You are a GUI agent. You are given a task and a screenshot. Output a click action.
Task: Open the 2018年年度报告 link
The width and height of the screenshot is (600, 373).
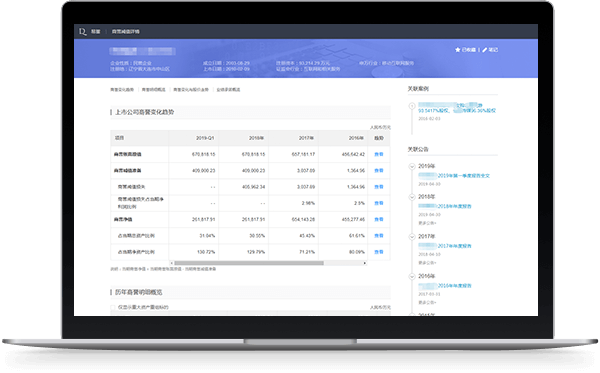[x=454, y=206]
